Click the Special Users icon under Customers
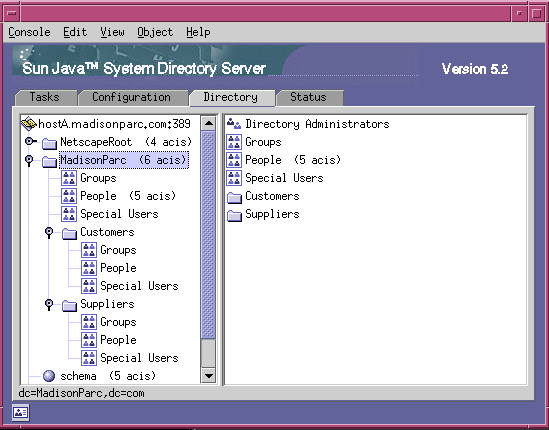Screen dimensions: 549x430 click(x=89, y=286)
